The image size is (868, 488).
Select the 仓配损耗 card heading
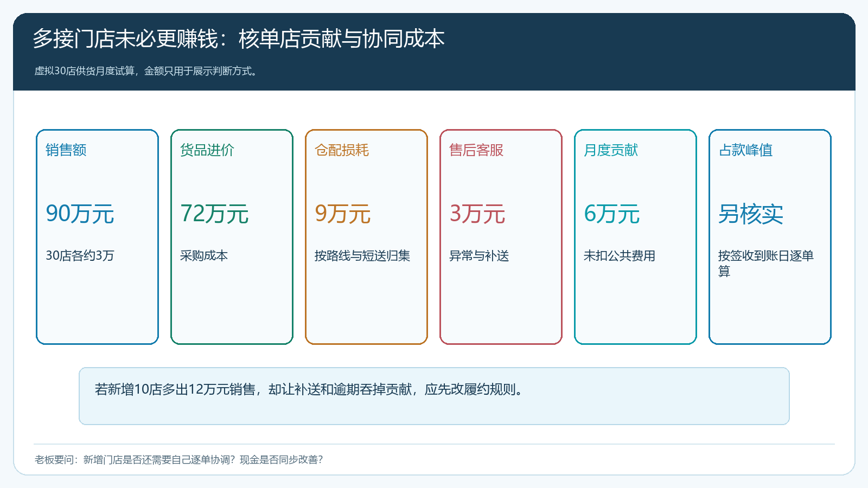(342, 150)
